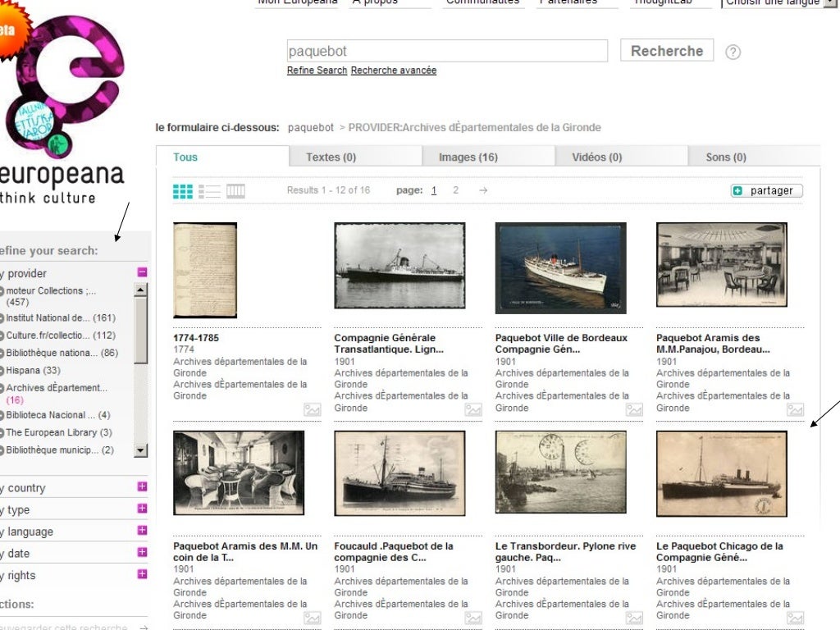
Task: Open the Recherche avancée link
Action: pyautogui.click(x=394, y=71)
